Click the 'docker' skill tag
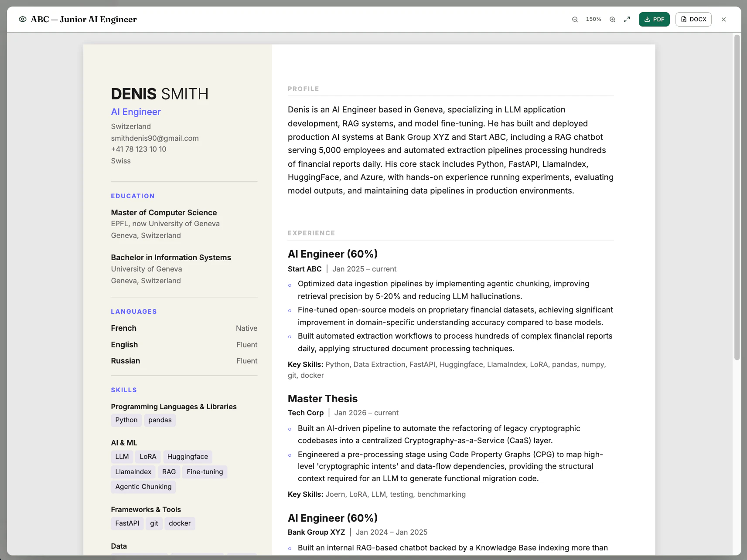The image size is (747, 560). click(x=180, y=523)
